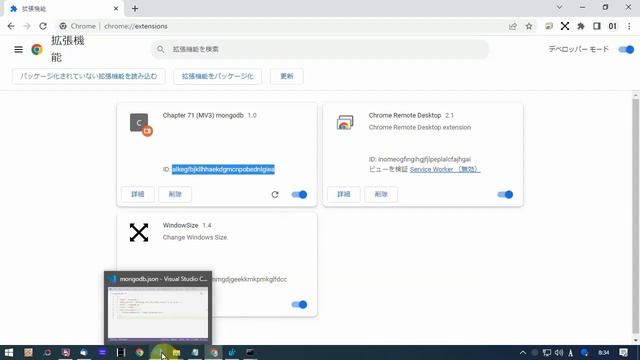
Task: Toggle the browser side panel icon
Action: [597, 26]
